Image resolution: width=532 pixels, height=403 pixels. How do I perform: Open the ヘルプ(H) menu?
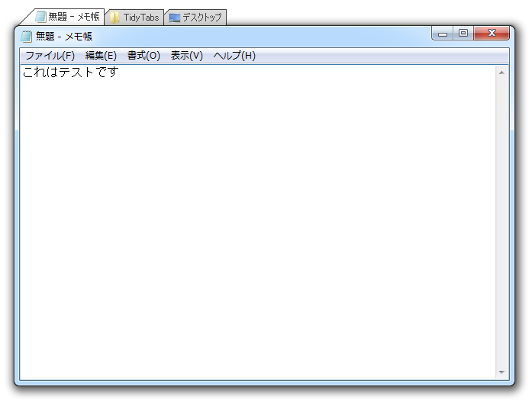click(x=234, y=55)
